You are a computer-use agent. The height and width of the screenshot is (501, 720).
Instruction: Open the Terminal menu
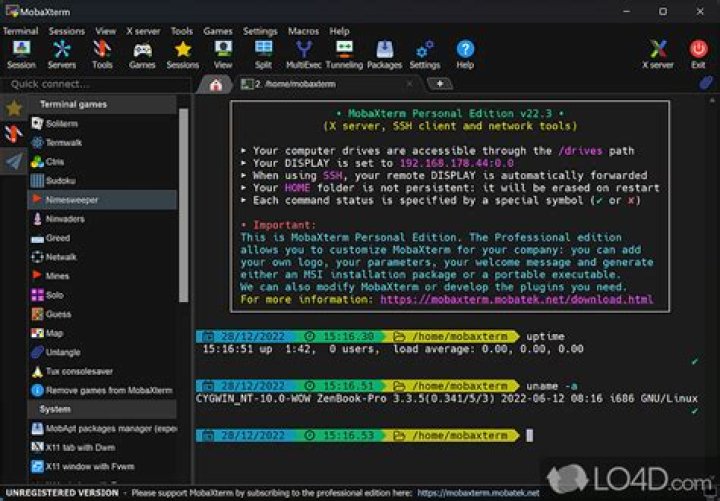20,31
